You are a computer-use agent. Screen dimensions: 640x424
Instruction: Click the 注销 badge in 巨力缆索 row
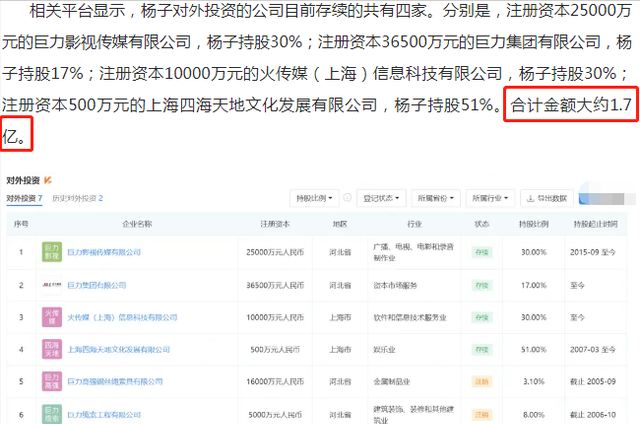pos(482,415)
